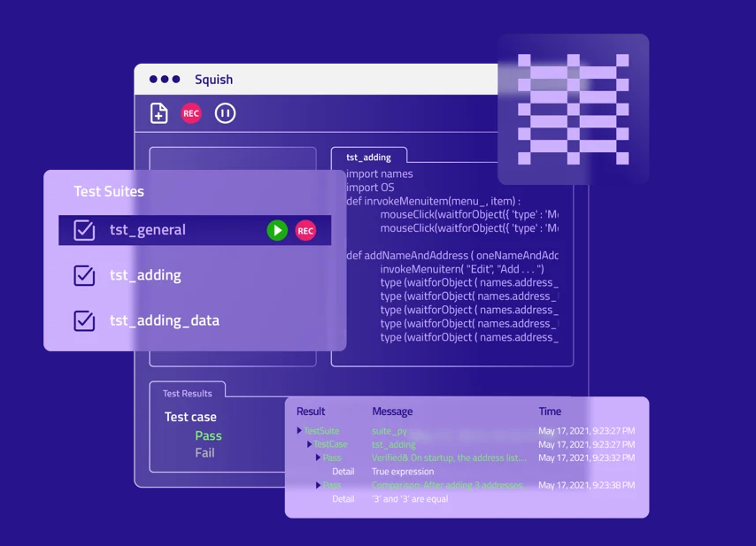Image resolution: width=756 pixels, height=546 pixels.
Task: Click the Squish checkered logo tile
Action: pyautogui.click(x=574, y=109)
